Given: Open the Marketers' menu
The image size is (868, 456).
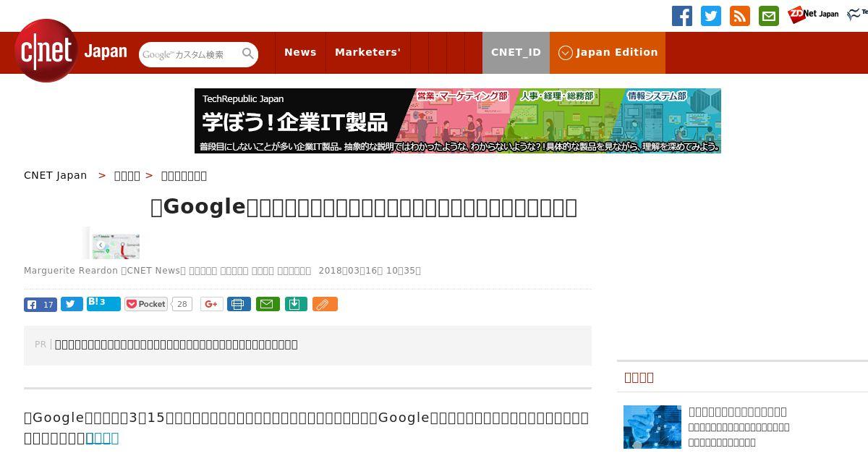Looking at the screenshot, I should [367, 52].
